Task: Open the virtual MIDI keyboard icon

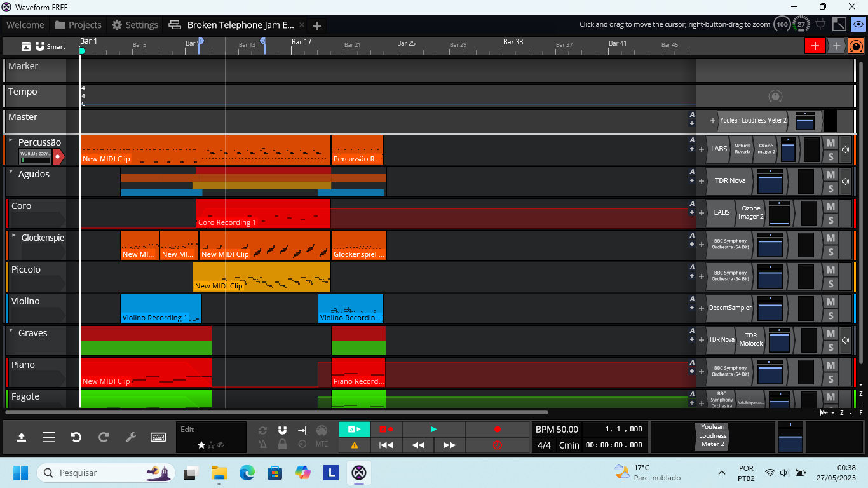Action: point(158,437)
